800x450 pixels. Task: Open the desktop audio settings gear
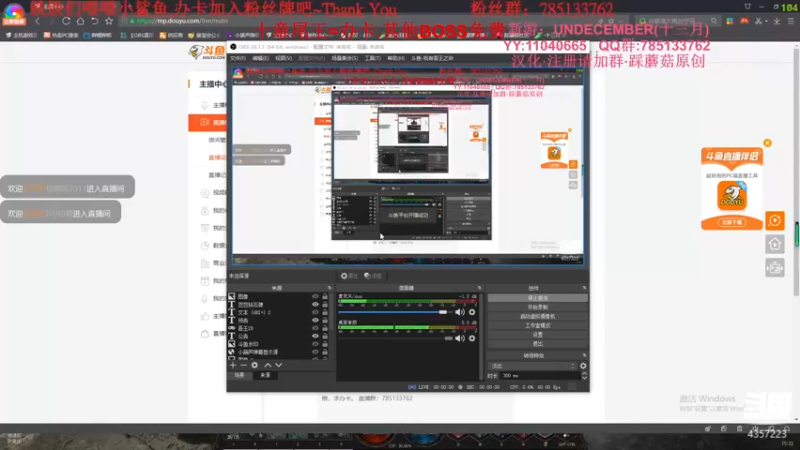(x=472, y=338)
